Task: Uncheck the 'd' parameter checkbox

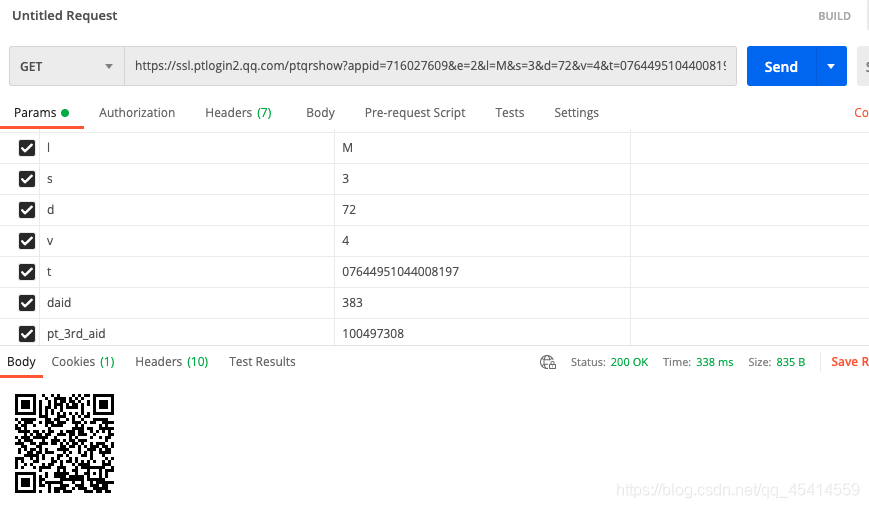Action: point(27,210)
